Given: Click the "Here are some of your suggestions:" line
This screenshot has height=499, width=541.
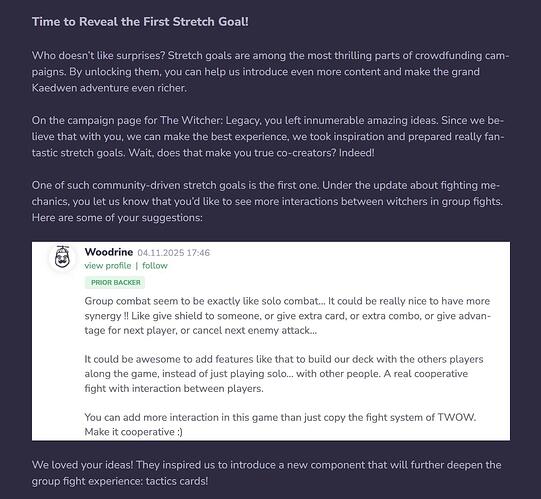Looking at the screenshot, I should pos(117,218).
